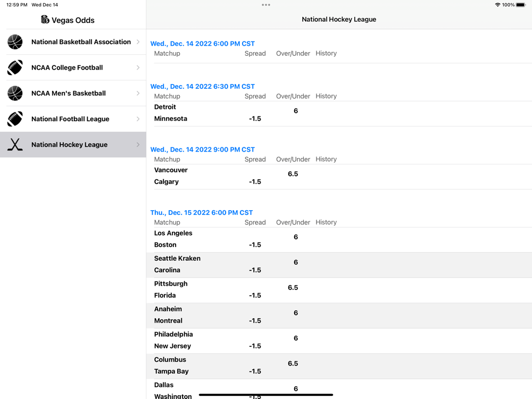Tap the Minnesota team name

coord(171,119)
